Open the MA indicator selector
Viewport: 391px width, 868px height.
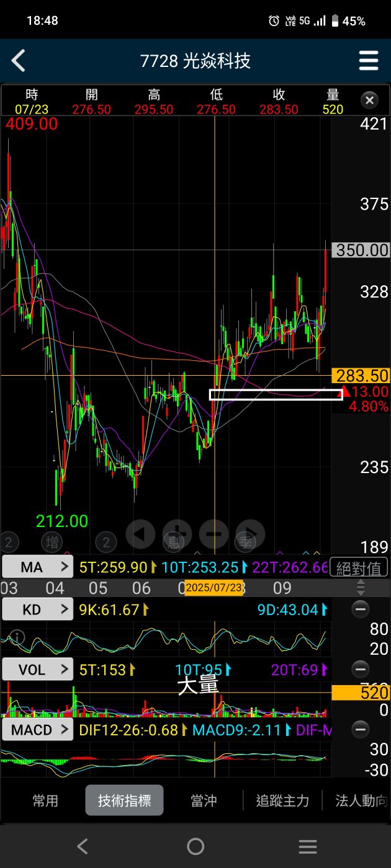pyautogui.click(x=38, y=567)
